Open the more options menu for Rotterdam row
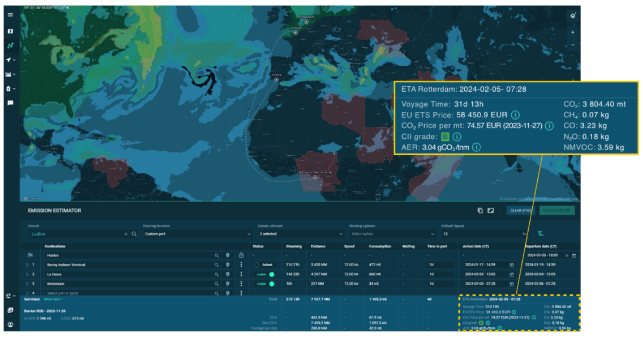643x361 pixels. [x=241, y=284]
